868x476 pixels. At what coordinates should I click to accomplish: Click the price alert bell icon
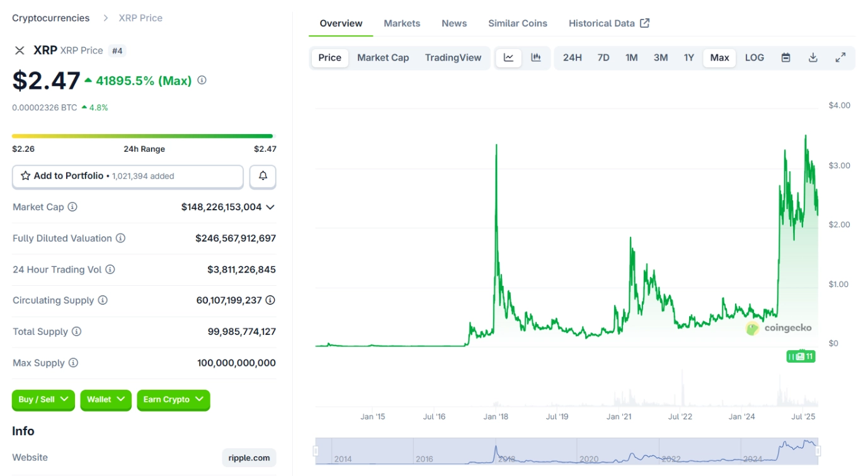[x=263, y=176]
